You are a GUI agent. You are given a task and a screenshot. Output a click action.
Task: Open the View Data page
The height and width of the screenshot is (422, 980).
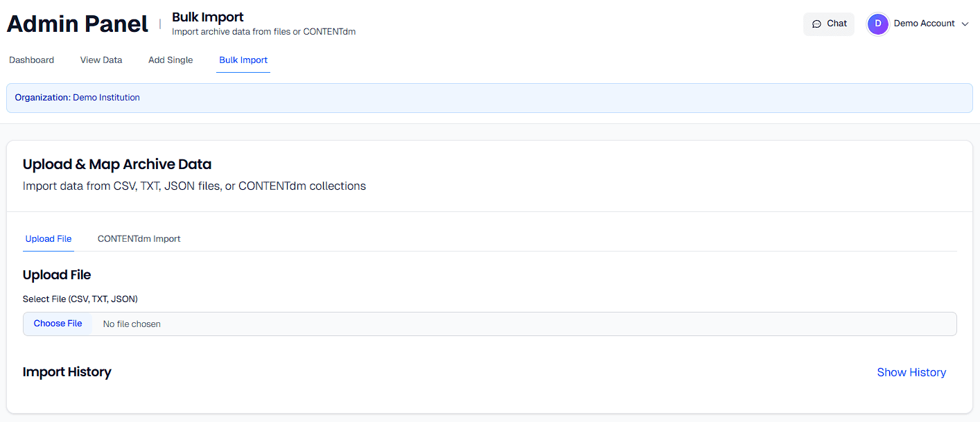(100, 60)
